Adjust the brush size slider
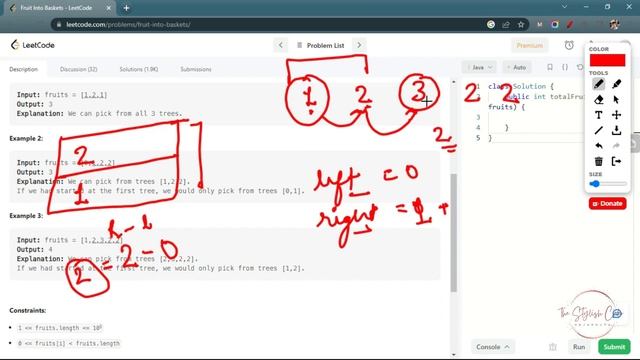640x360 pixels. (607, 184)
